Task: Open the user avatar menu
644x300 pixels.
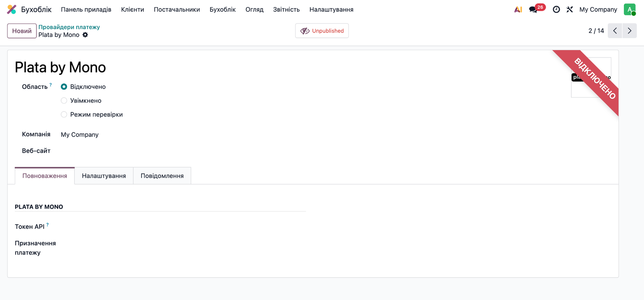Action: click(630, 9)
